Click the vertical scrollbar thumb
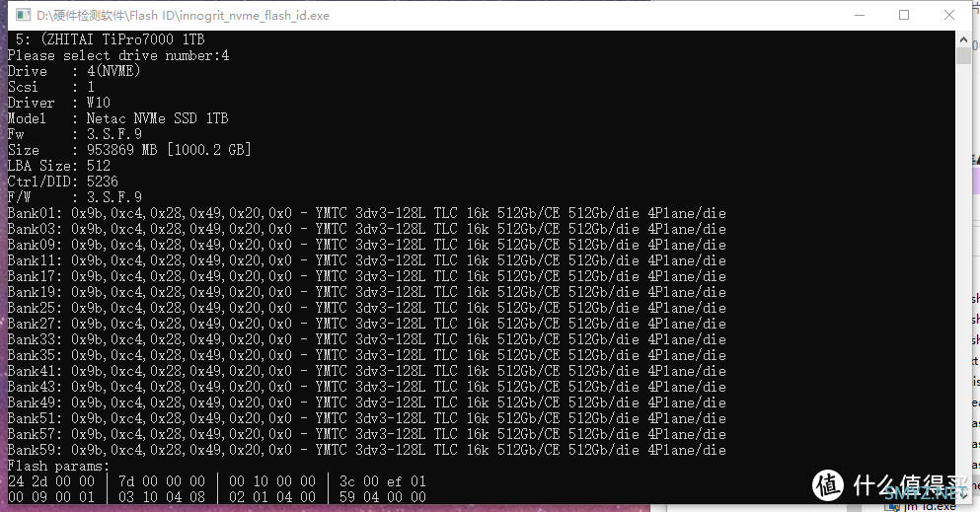 (963, 55)
